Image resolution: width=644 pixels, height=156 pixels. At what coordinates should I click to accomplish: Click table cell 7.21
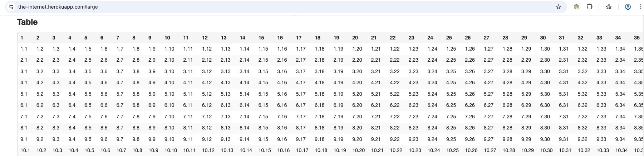pyautogui.click(x=376, y=117)
